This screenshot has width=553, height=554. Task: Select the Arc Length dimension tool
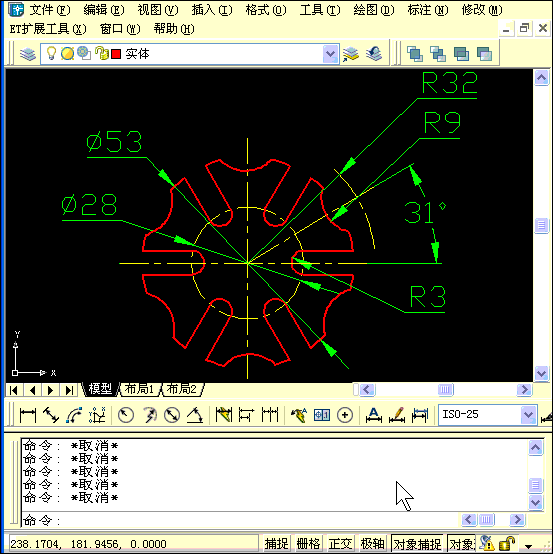(x=74, y=415)
